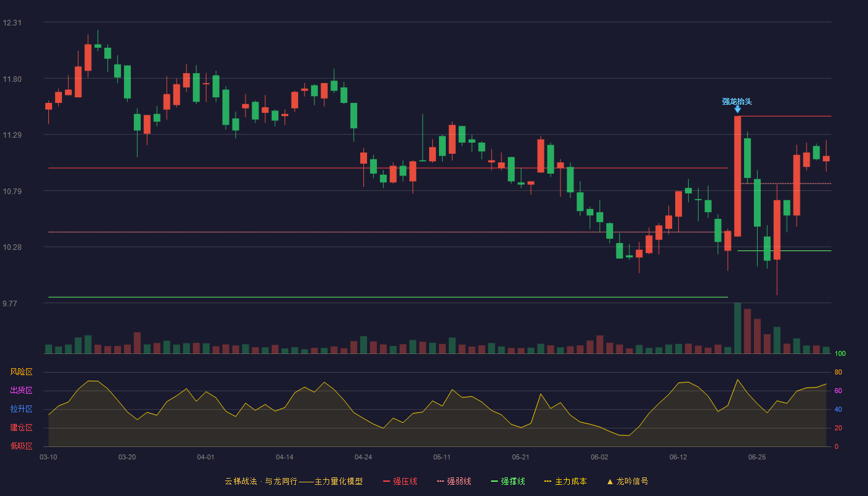Click the 04-24 date label
868x496 pixels.
pos(363,457)
